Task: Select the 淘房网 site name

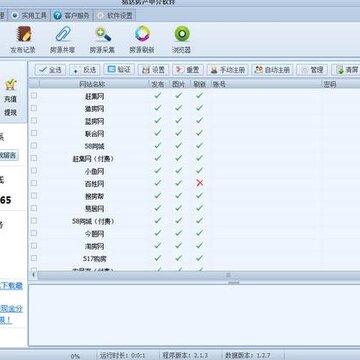Action: pyautogui.click(x=94, y=246)
